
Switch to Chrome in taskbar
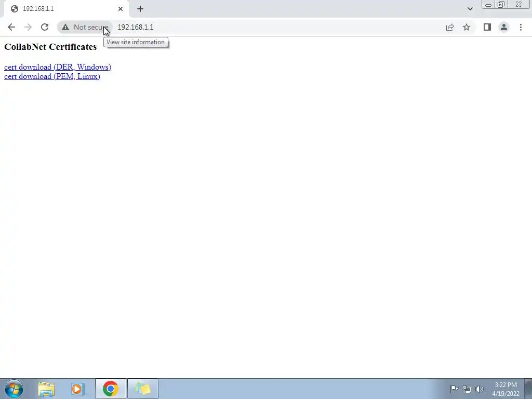click(x=111, y=389)
